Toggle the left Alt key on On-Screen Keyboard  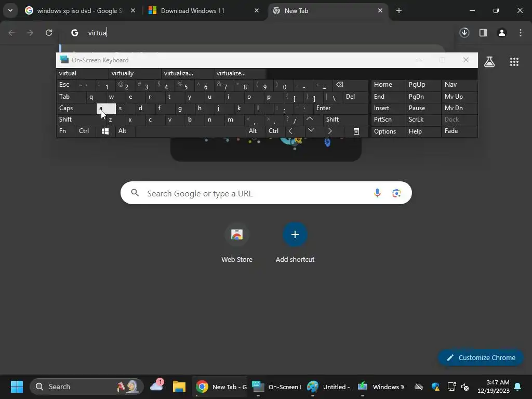pos(125,131)
